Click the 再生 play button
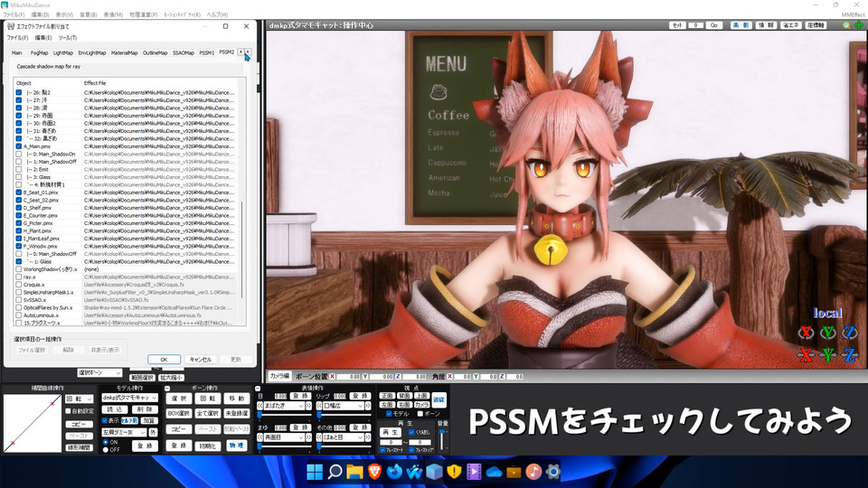Image resolution: width=868 pixels, height=488 pixels. (390, 432)
